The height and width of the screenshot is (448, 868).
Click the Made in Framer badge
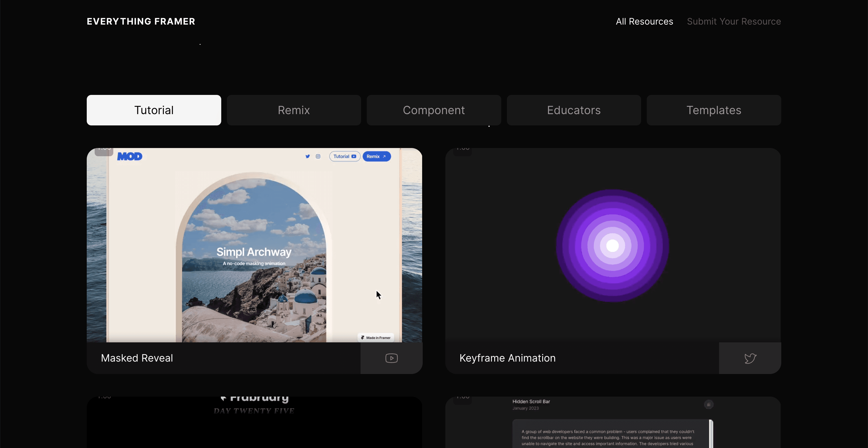[376, 338]
